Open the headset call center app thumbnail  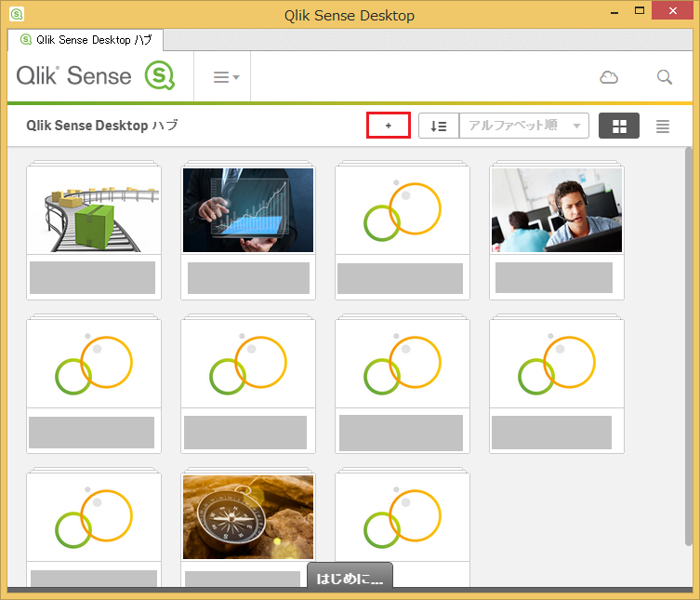(x=557, y=210)
